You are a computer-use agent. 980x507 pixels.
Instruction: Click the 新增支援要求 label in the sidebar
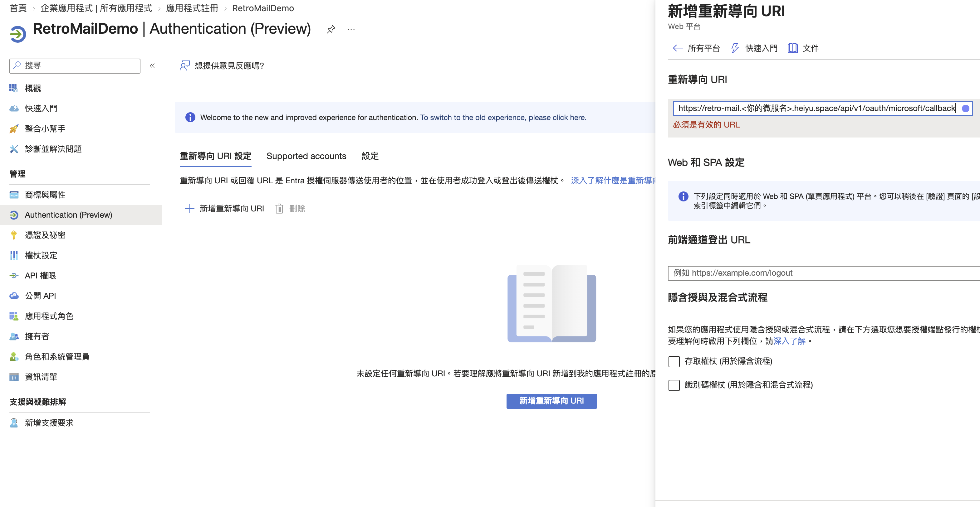coord(49,422)
